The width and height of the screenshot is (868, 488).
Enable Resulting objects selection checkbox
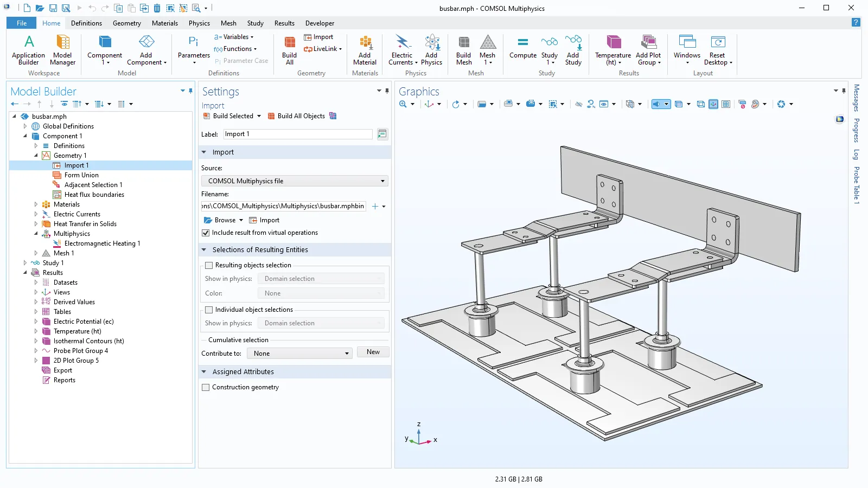[x=209, y=265]
